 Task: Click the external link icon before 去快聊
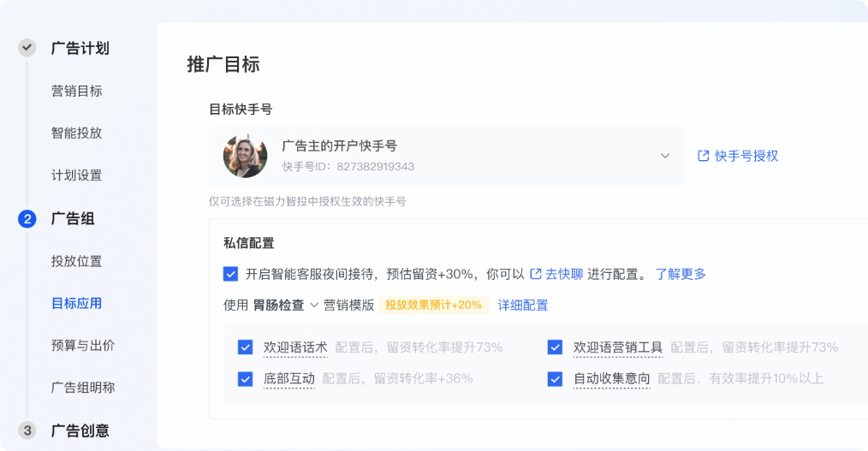point(535,274)
